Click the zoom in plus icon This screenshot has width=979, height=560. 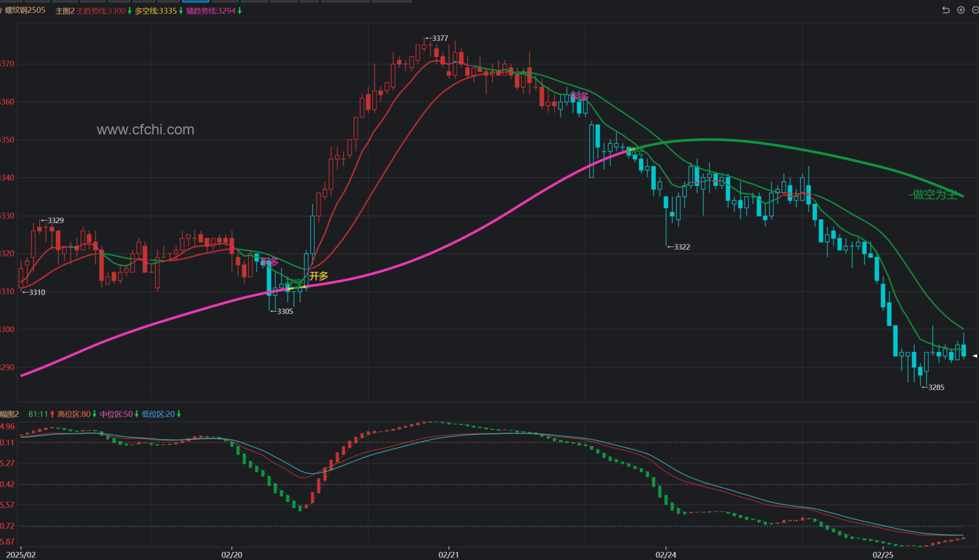coord(961,10)
